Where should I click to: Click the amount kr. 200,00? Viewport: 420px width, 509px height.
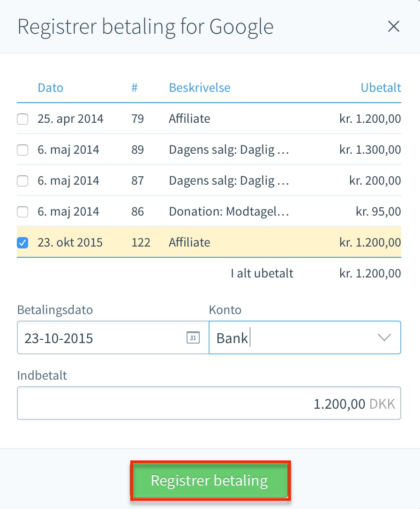coord(375,180)
